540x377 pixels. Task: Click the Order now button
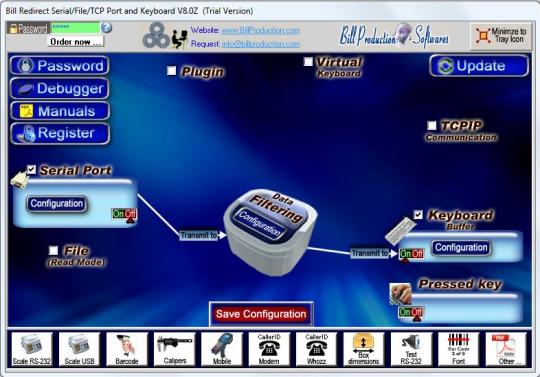[76, 41]
